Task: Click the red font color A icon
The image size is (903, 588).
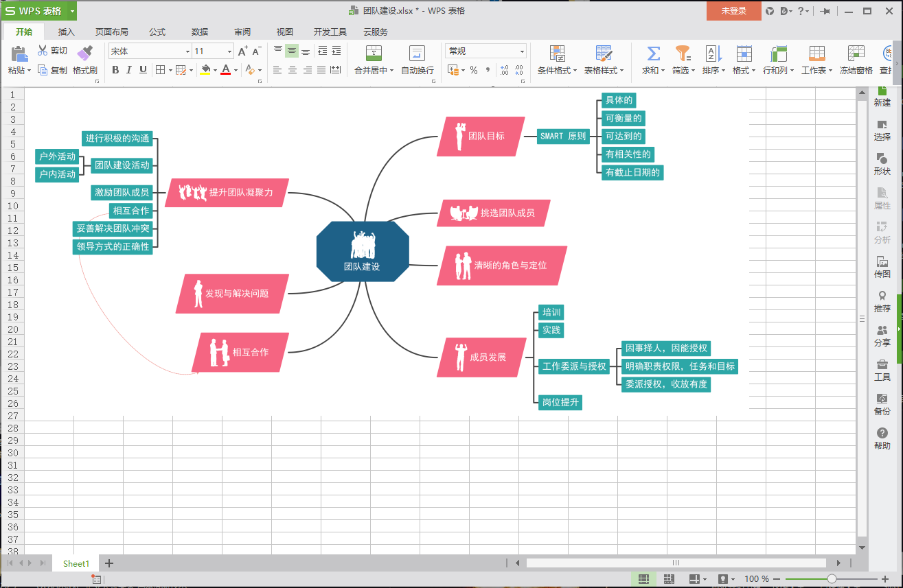Action: click(225, 70)
